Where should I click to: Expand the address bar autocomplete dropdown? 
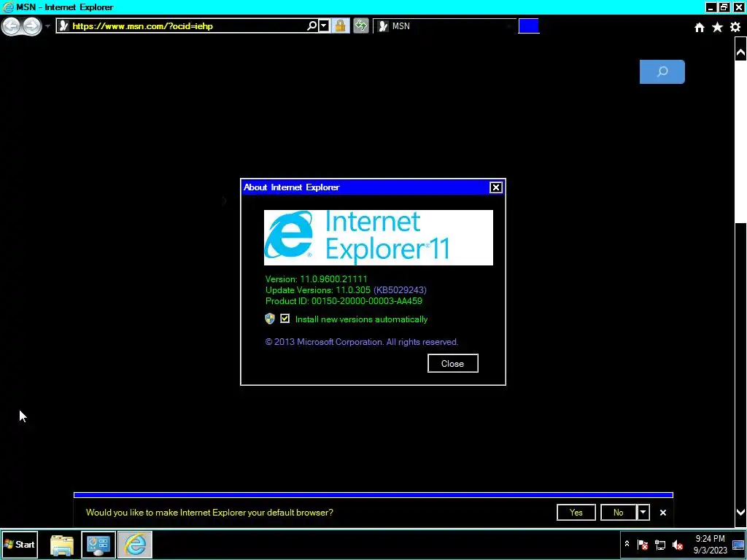pos(324,26)
